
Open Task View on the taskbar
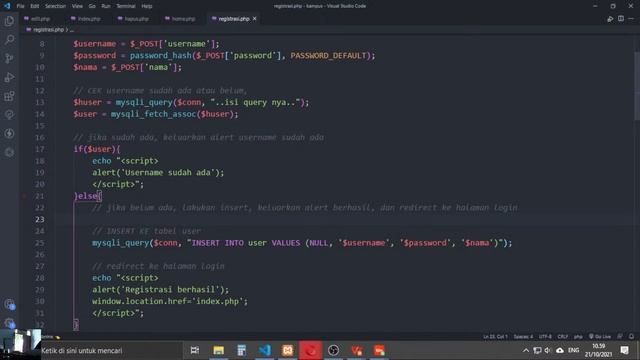(195, 351)
